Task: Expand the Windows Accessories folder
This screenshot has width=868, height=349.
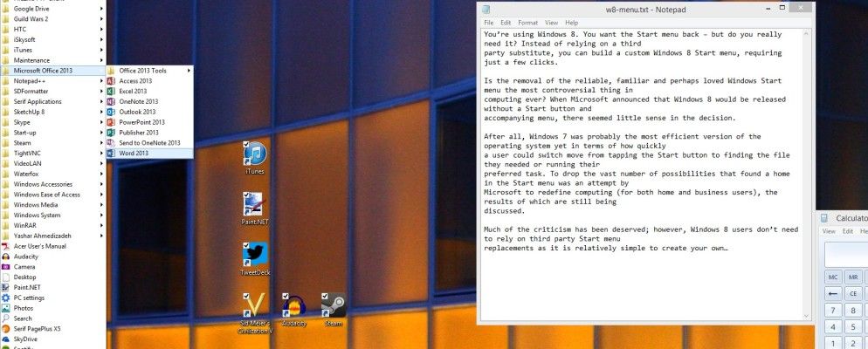Action: [x=52, y=184]
